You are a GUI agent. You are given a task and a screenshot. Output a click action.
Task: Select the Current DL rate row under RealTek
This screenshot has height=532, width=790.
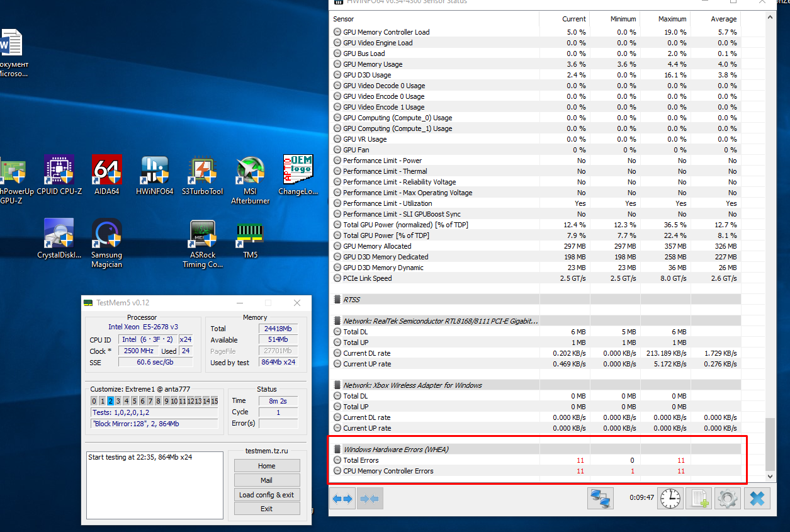[x=536, y=353]
